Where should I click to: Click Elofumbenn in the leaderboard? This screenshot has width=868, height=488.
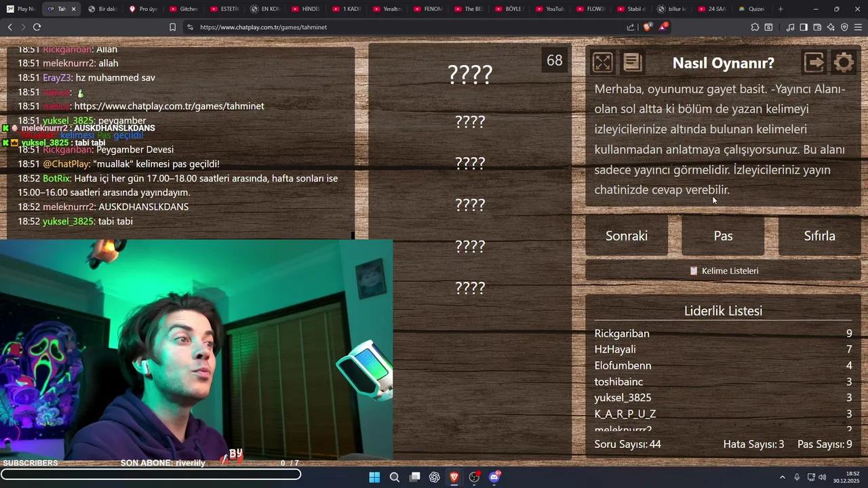tap(623, 366)
